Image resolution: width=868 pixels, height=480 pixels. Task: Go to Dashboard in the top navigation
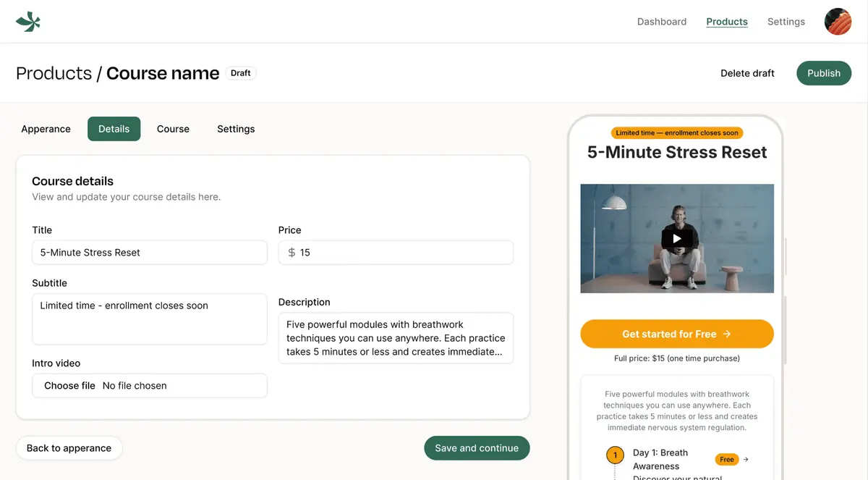[x=661, y=21]
